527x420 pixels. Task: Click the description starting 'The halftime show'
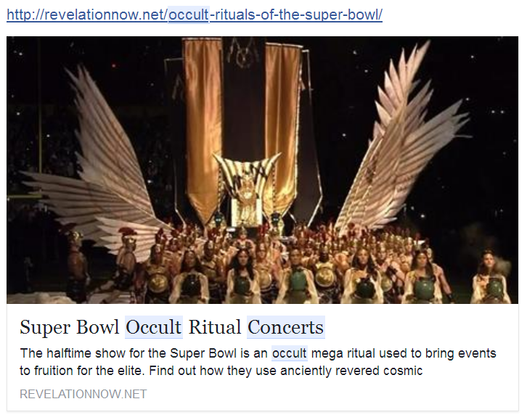tap(258, 362)
